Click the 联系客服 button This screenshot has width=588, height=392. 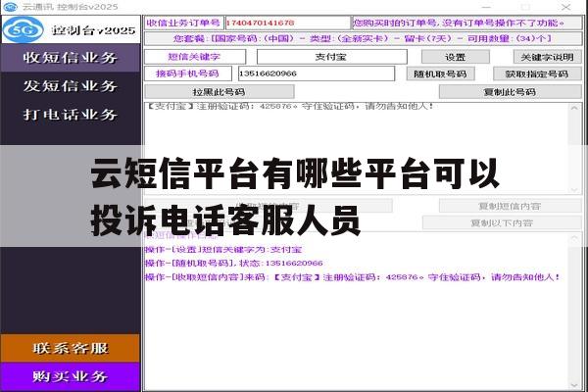click(71, 348)
